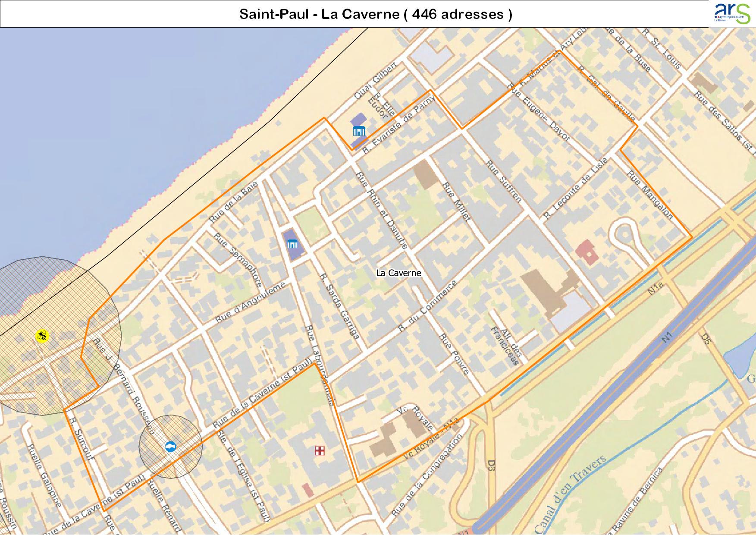756x535 pixels.
Task: Click the R. Gal. de Gaulle label
Action: click(606, 94)
